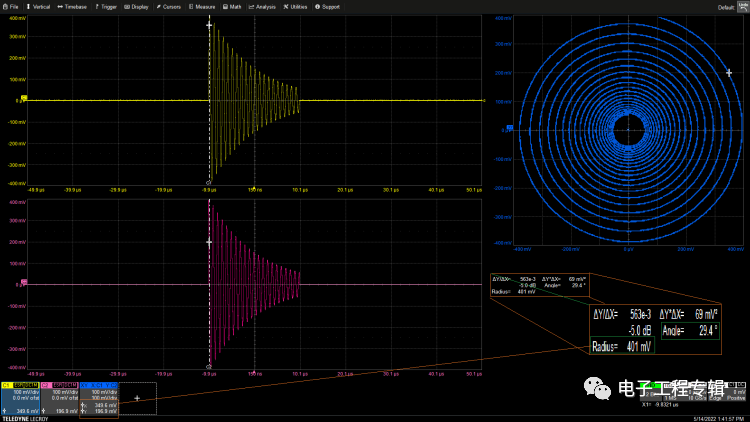Click the C2 pink channel marker on the lower grid
Screen dimensions: 750x422
(x=24, y=282)
